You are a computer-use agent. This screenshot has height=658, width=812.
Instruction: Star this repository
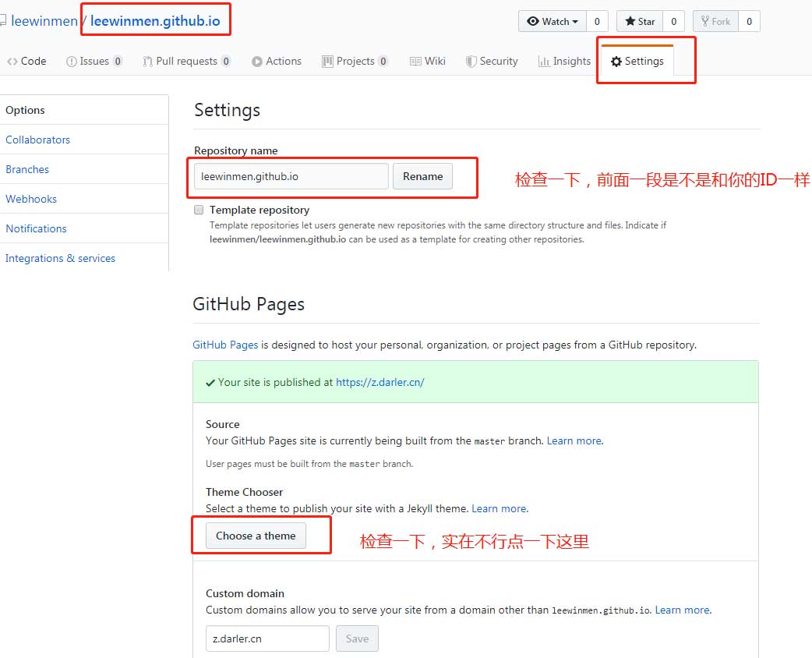click(640, 21)
